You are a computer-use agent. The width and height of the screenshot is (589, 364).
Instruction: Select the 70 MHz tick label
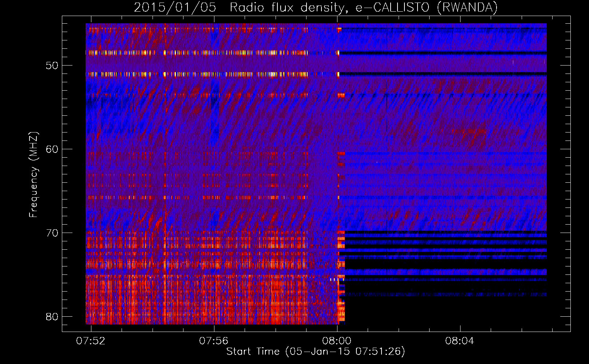(x=52, y=233)
